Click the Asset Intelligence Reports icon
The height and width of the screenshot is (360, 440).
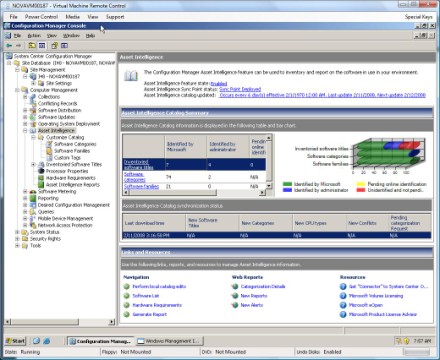tap(41, 185)
